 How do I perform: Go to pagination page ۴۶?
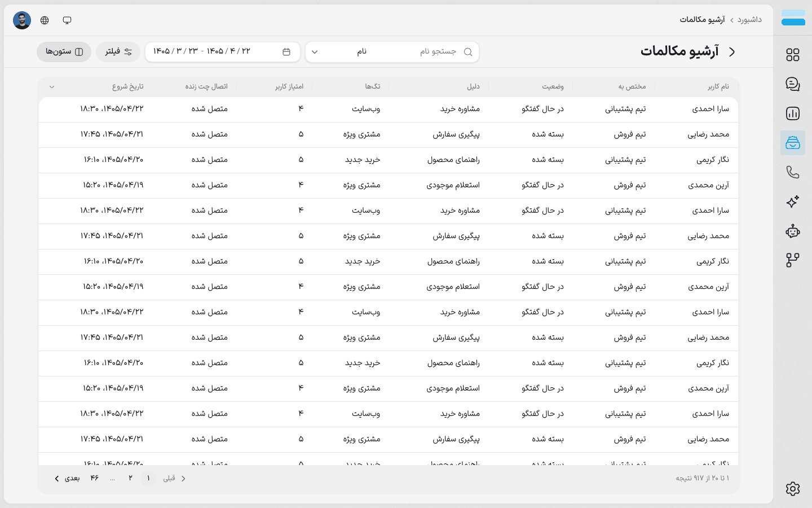click(94, 478)
